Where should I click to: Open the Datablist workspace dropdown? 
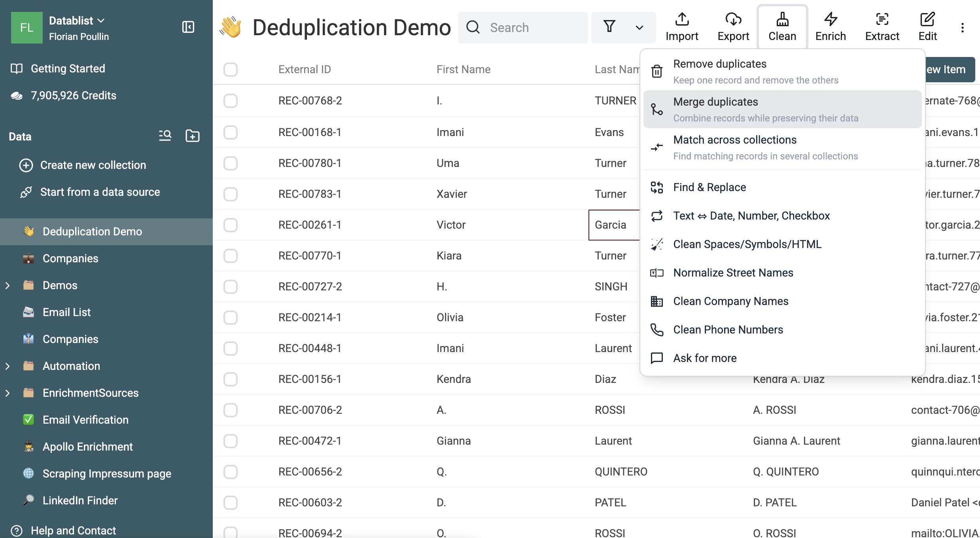pyautogui.click(x=77, y=20)
